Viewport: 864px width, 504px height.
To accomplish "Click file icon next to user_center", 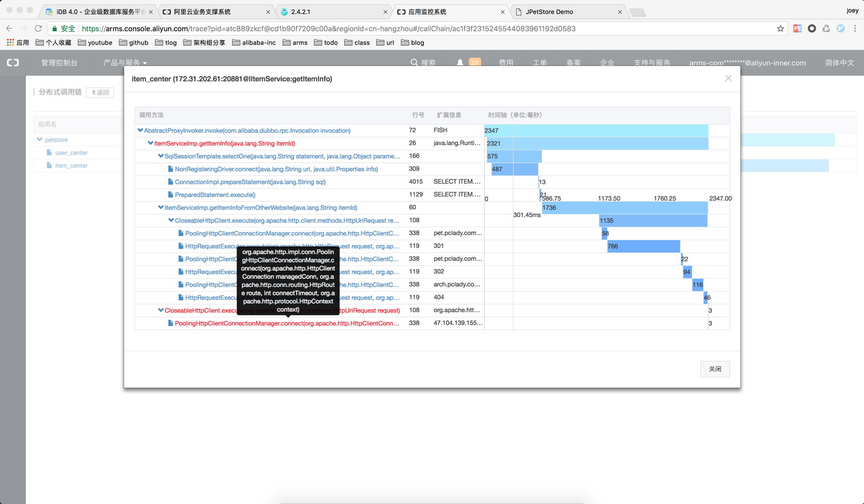I will 49,153.
